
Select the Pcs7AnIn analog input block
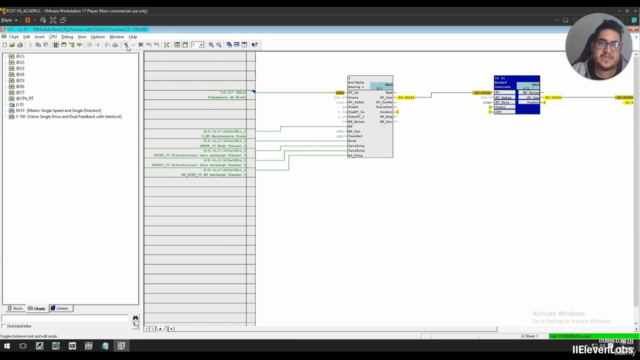(x=370, y=116)
